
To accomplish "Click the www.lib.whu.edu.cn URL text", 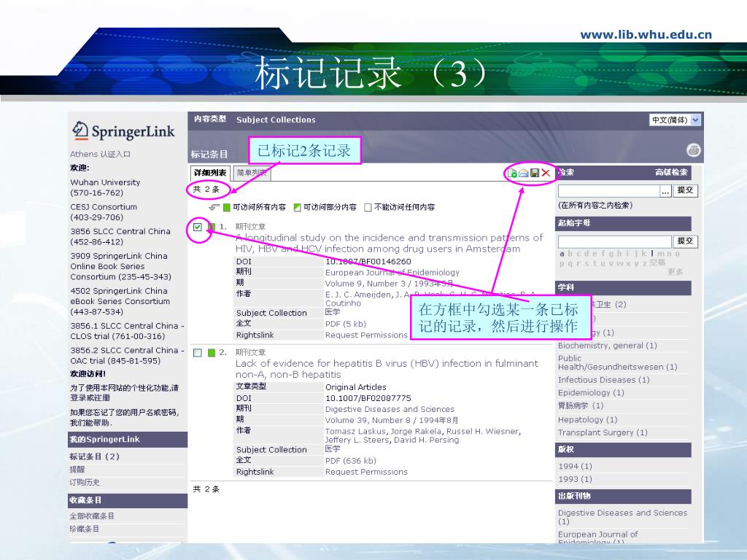I will point(646,34).
